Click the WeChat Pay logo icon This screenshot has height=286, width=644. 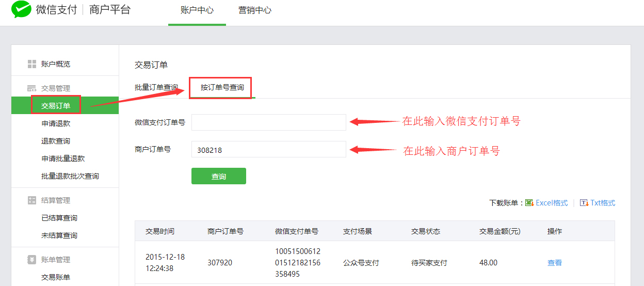pyautogui.click(x=22, y=10)
